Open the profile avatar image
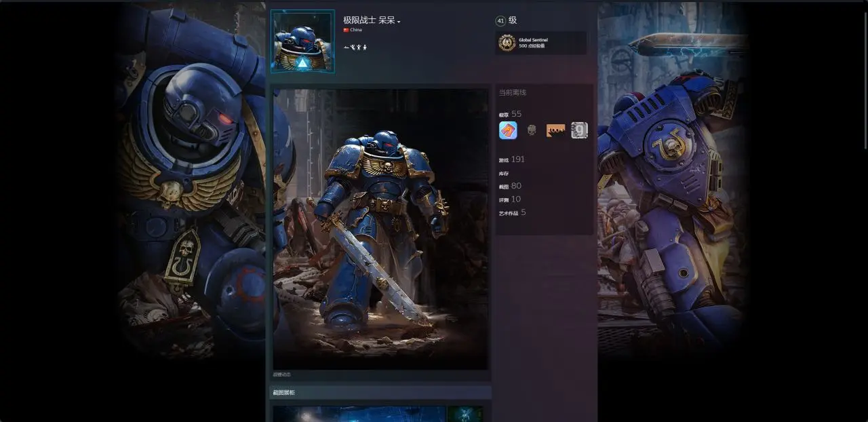The width and height of the screenshot is (868, 422). click(302, 41)
